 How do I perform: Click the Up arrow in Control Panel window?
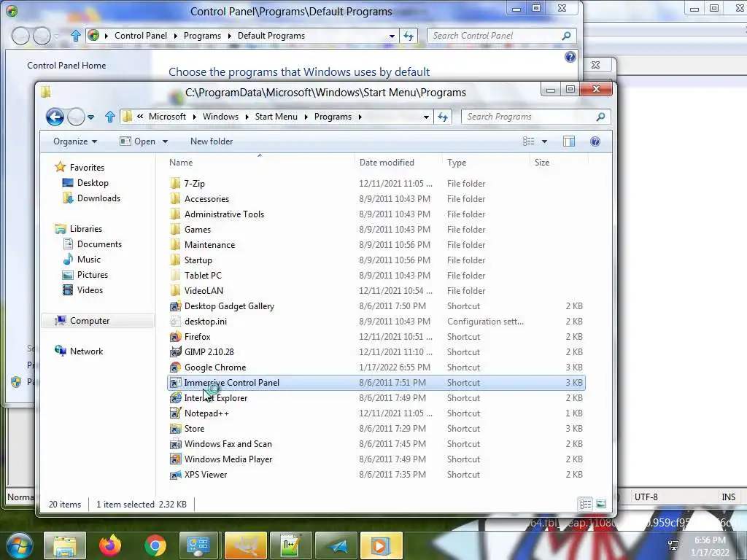click(x=76, y=36)
